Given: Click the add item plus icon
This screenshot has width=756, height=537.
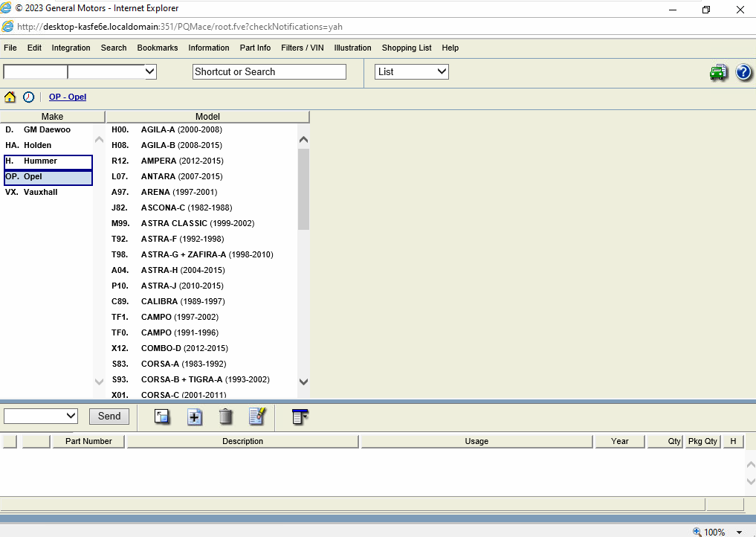Looking at the screenshot, I should click(195, 417).
